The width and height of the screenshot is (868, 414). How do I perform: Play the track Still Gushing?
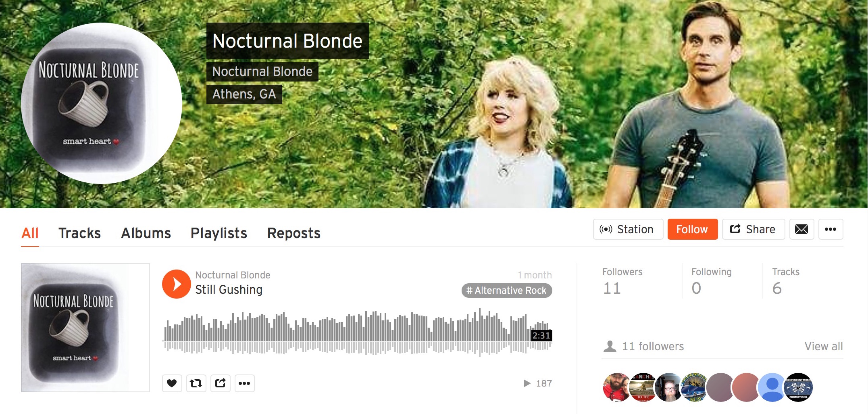pyautogui.click(x=176, y=284)
